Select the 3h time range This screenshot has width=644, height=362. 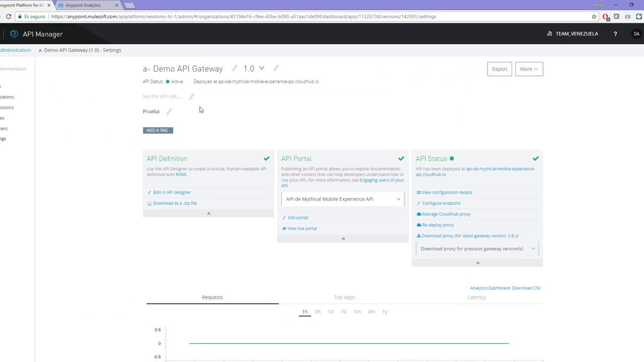(317, 312)
